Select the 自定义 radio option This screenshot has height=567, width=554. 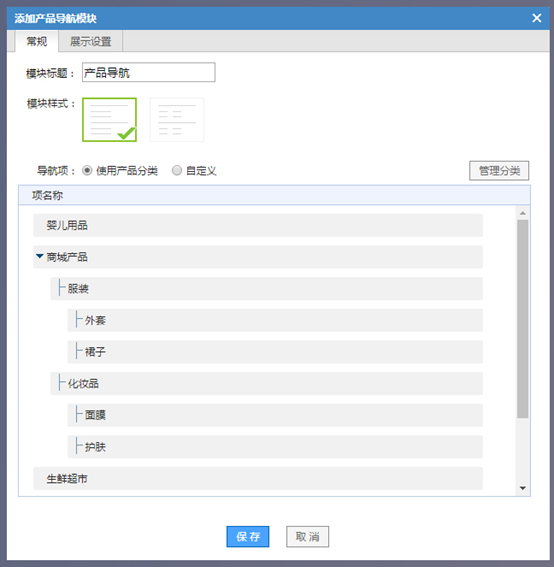[x=177, y=170]
